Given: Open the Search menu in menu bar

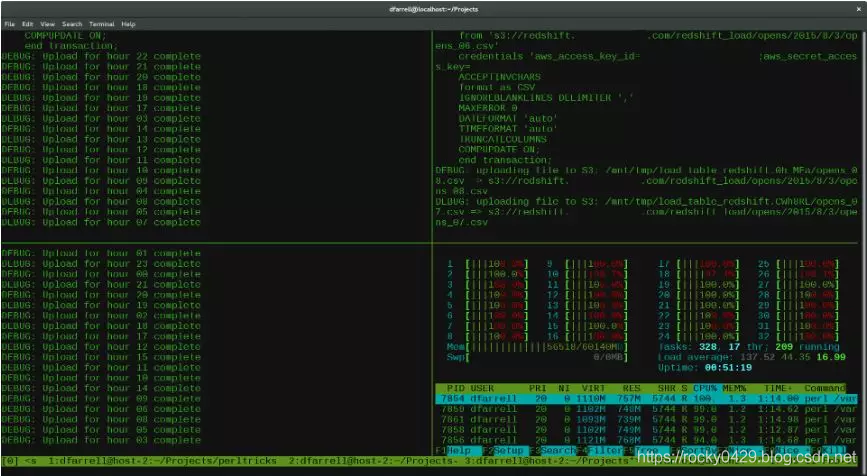Looking at the screenshot, I should 72,24.
